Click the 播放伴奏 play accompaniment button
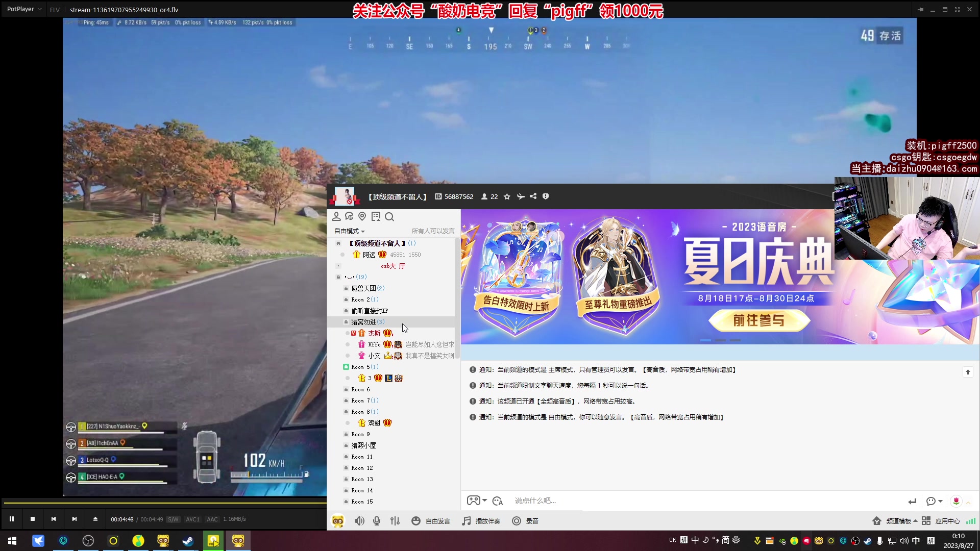The image size is (980, 551). [481, 521]
